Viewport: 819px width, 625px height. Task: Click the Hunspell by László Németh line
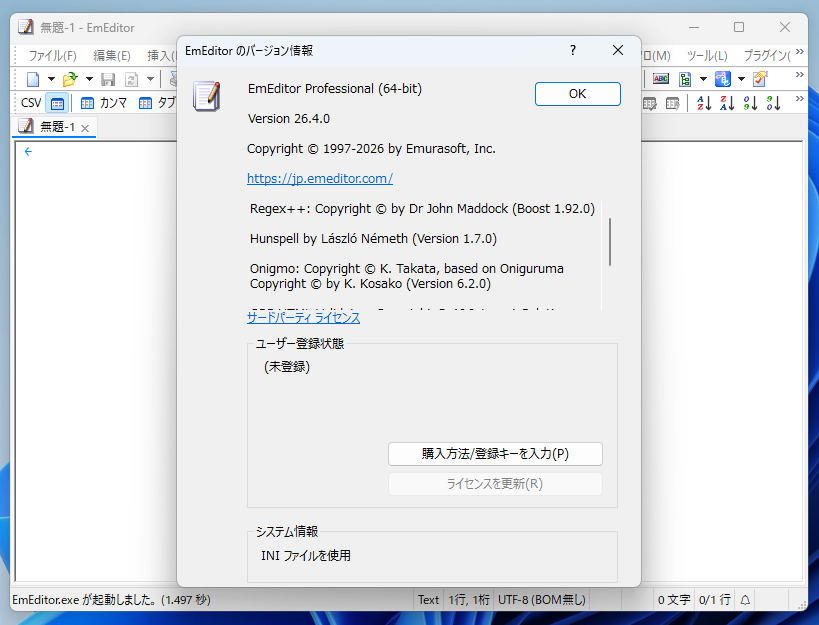373,239
